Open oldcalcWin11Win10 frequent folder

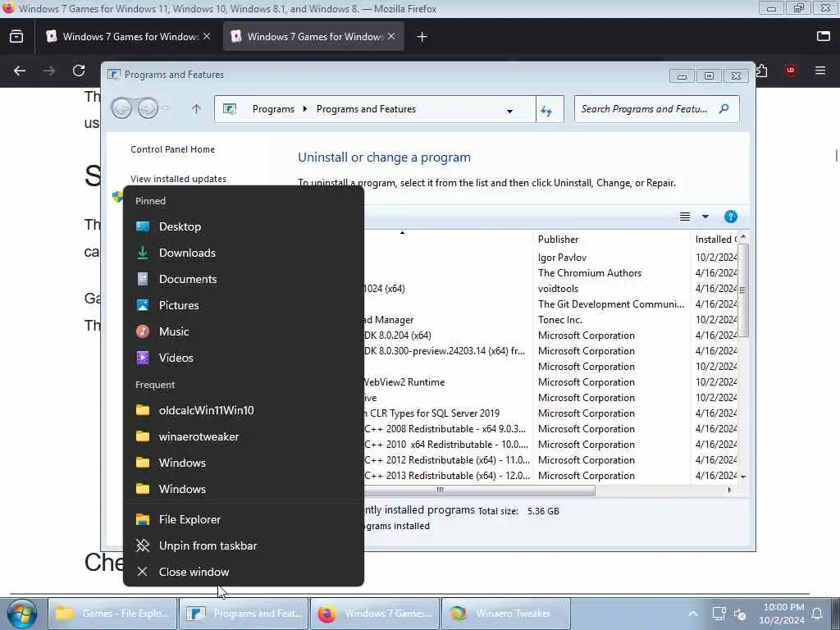243,410
